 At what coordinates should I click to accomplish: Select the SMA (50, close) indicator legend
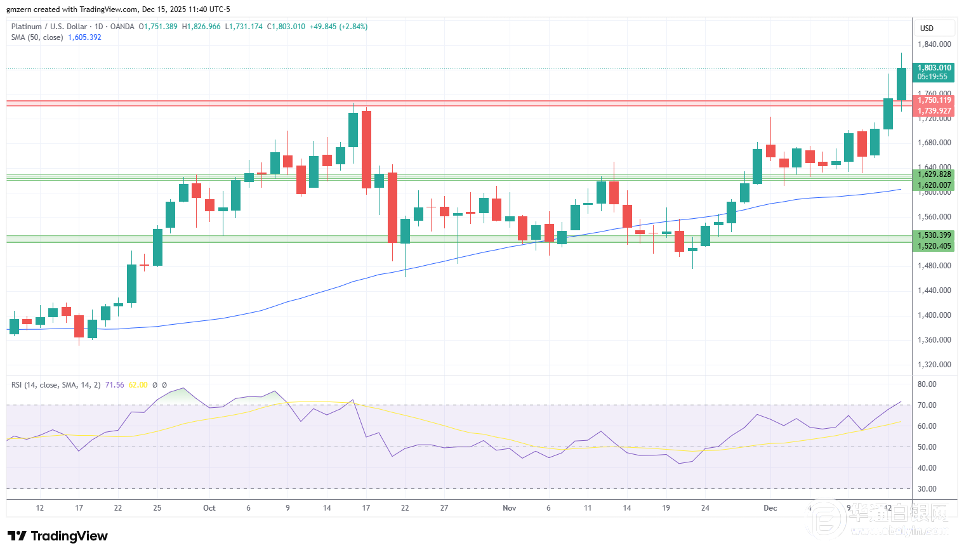36,36
